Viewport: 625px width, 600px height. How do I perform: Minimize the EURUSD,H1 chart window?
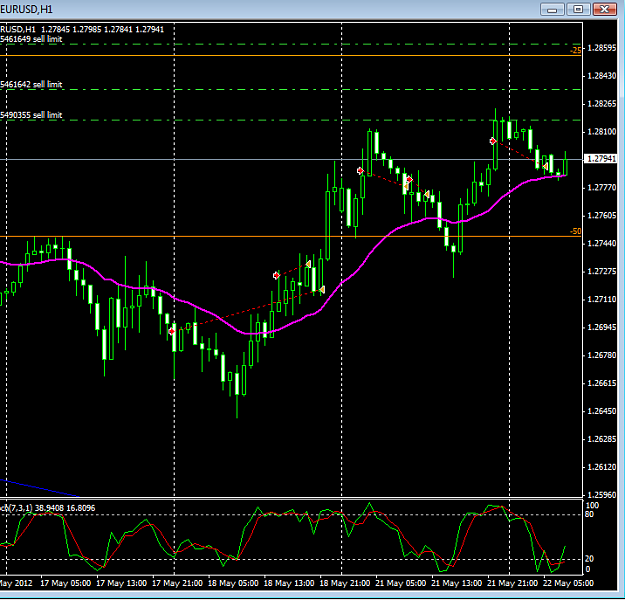coord(552,9)
